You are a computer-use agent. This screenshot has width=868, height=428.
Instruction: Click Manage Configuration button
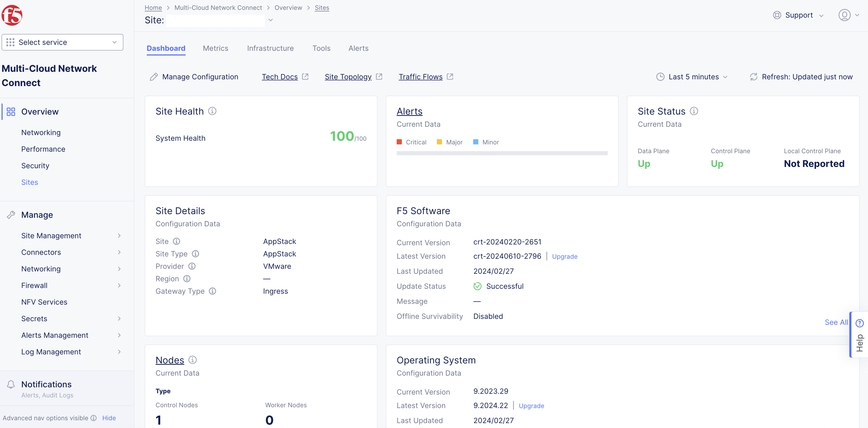point(194,77)
